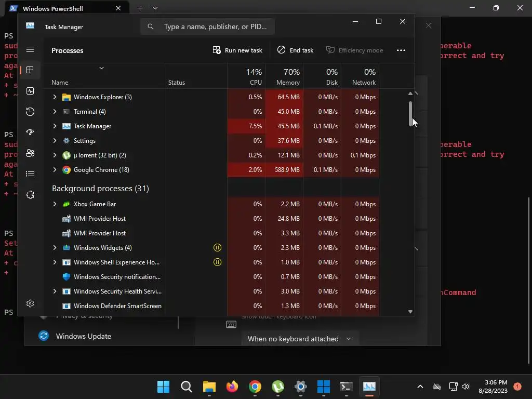The image size is (532, 399).
Task: Open Firefox from the taskbar
Action: (232, 387)
